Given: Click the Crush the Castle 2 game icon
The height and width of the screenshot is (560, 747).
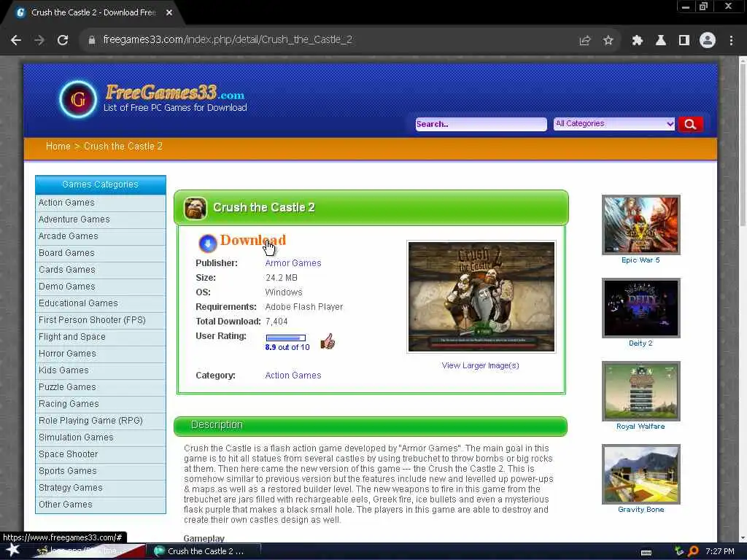Looking at the screenshot, I should pyautogui.click(x=196, y=209).
